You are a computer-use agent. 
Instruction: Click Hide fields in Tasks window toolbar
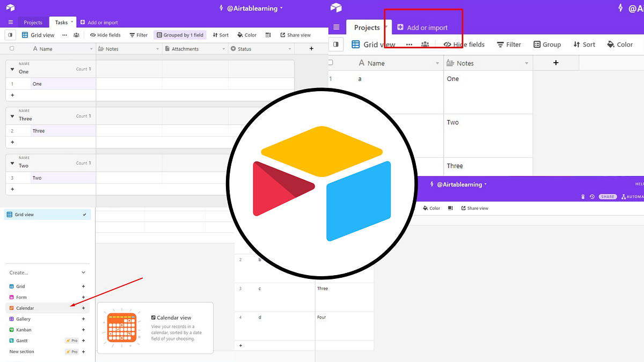pyautogui.click(x=105, y=35)
